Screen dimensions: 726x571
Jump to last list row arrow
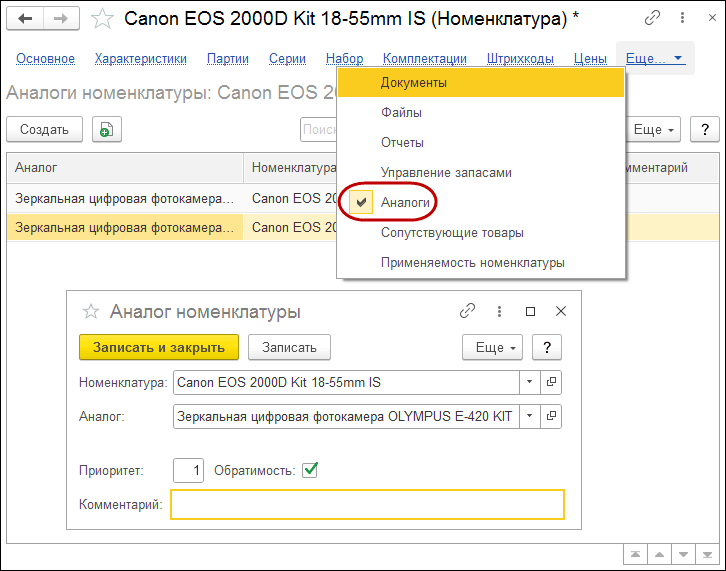point(707,554)
